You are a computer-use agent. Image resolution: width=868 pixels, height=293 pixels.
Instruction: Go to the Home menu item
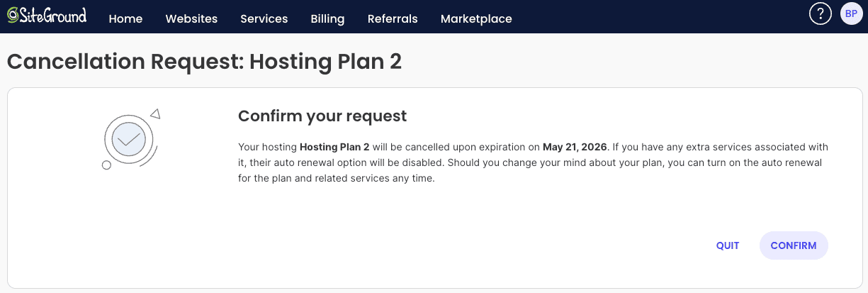125,19
